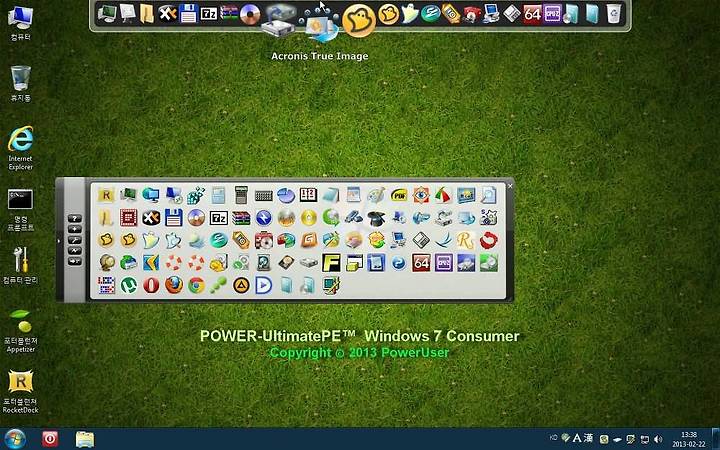Open the folder icon in the top dock

tap(146, 13)
